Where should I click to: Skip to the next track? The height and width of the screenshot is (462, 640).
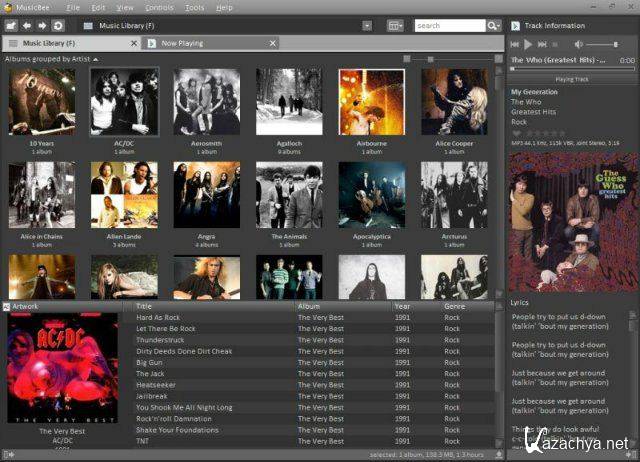point(541,45)
